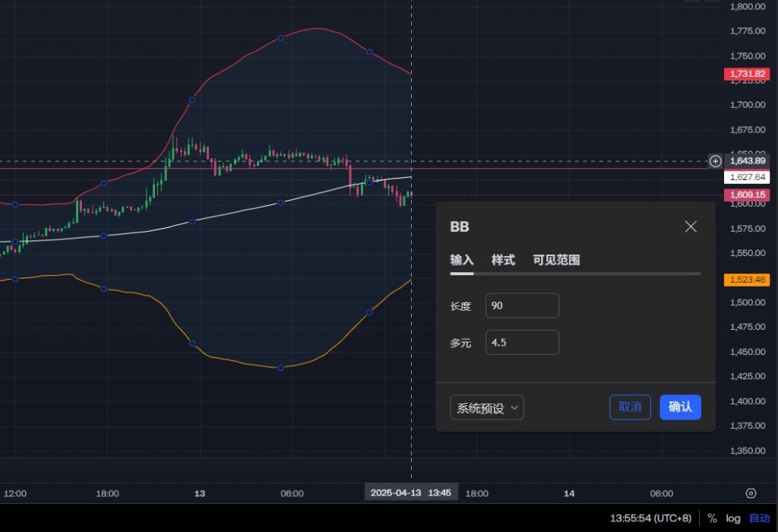The width and height of the screenshot is (778, 532).
Task: Open the 可见范围 tab
Action: tap(556, 260)
